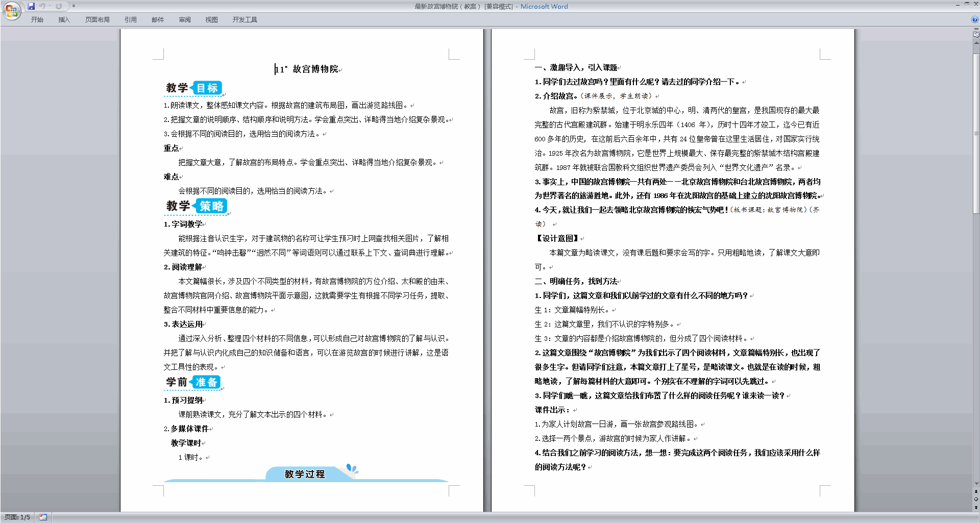Click the line 生1：文章篇幅特别长。

(x=572, y=310)
